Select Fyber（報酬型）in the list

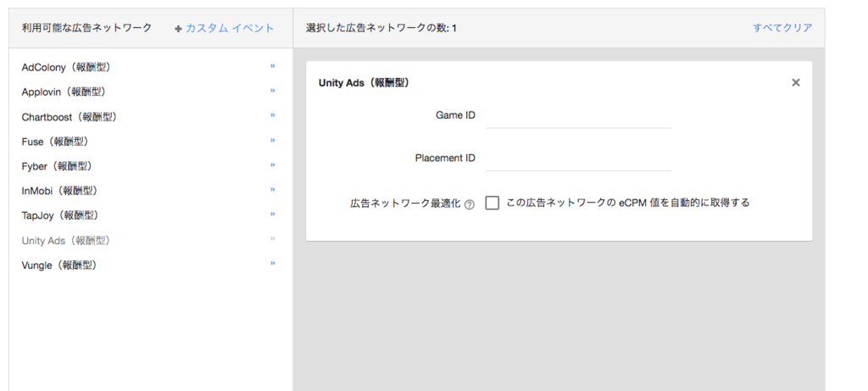coord(58,166)
